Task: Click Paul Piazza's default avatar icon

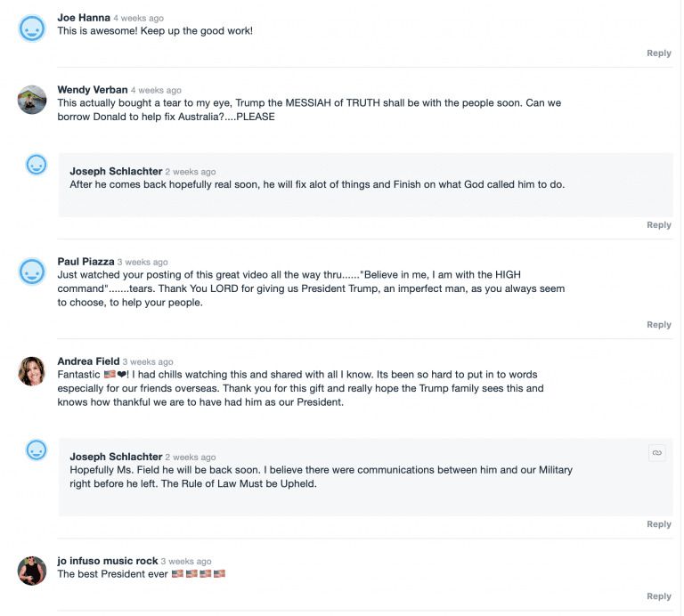Action: point(32,272)
